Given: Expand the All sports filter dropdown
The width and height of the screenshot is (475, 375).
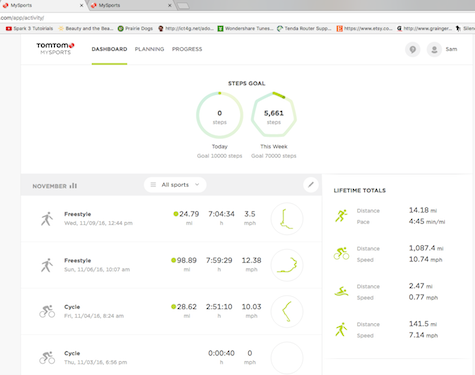Looking at the screenshot, I should [x=175, y=185].
